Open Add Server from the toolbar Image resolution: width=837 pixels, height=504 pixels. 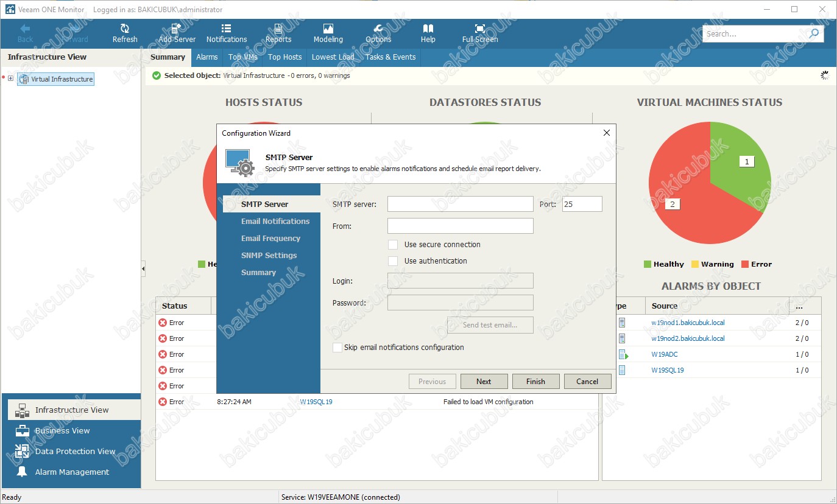pyautogui.click(x=177, y=33)
